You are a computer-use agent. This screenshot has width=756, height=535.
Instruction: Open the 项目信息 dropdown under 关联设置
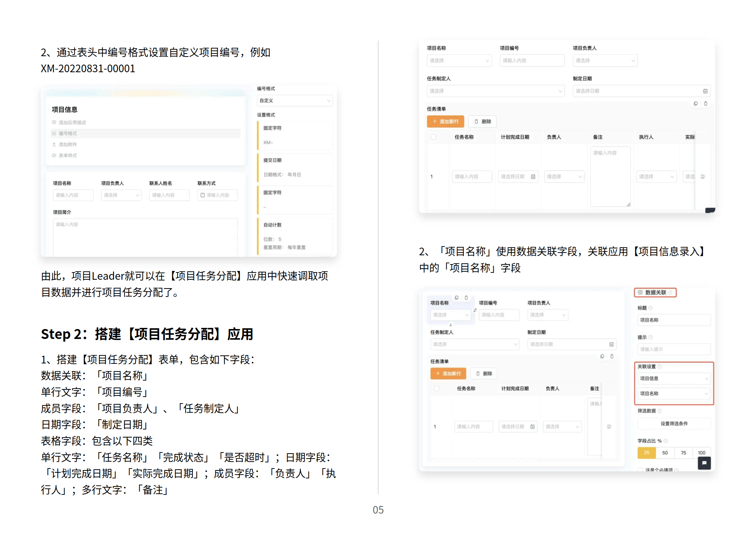[x=674, y=378]
